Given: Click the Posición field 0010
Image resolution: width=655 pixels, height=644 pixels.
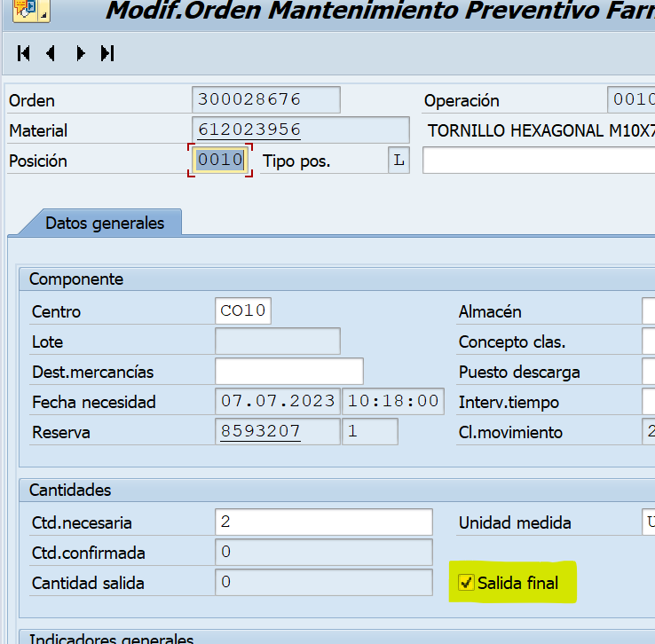Looking at the screenshot, I should (x=220, y=161).
